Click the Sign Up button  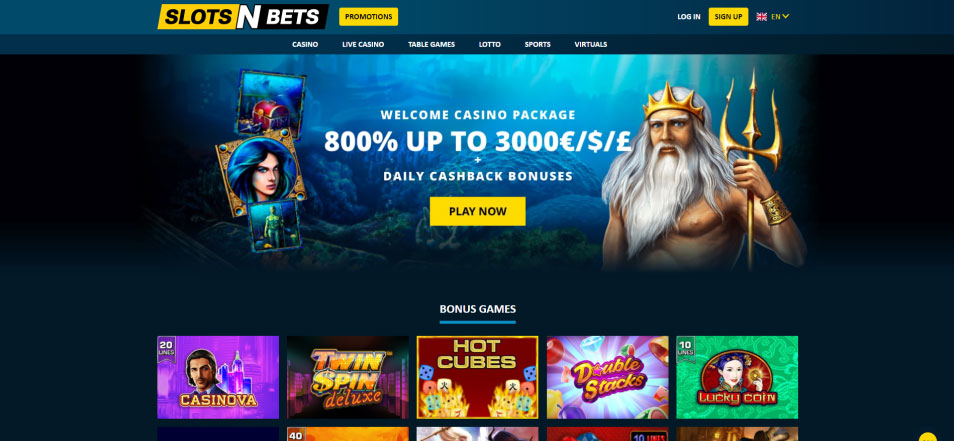[x=728, y=16]
